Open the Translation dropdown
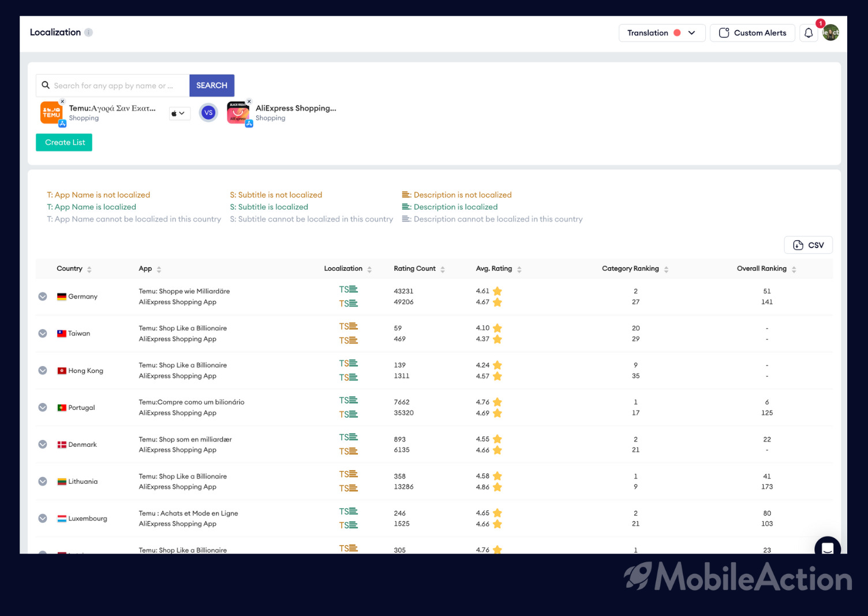This screenshot has width=868, height=616. [x=662, y=33]
